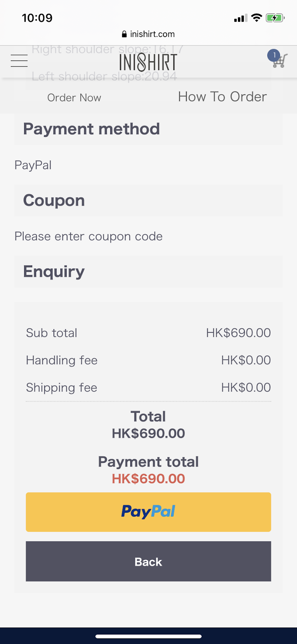Viewport: 297px width, 644px height.
Task: Open the hamburger menu
Action: point(19,61)
